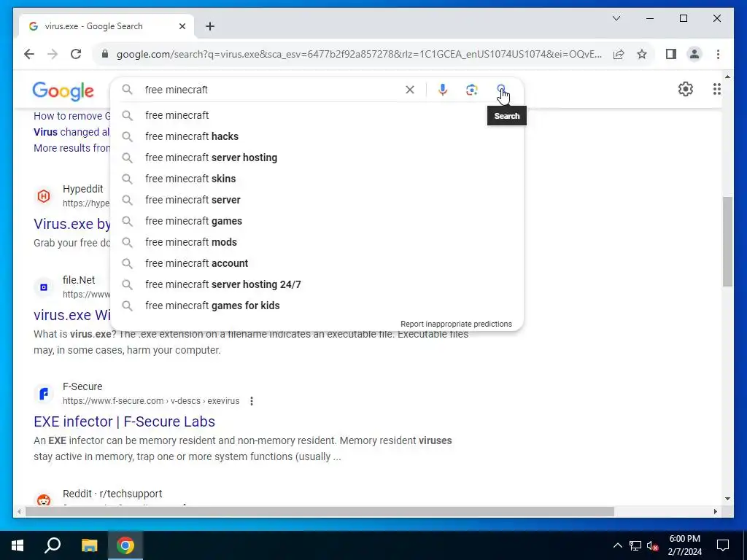Reload the current page
747x560 pixels.
[x=76, y=54]
